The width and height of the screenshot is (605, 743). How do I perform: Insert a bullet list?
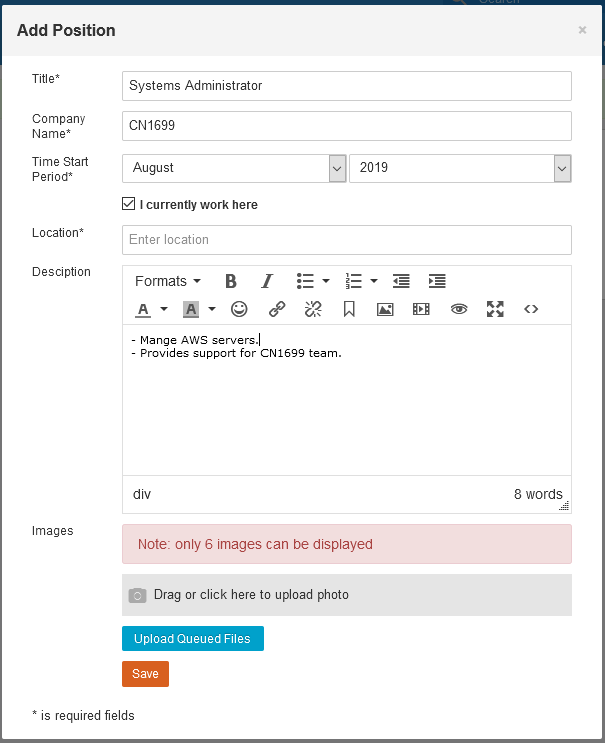(305, 281)
